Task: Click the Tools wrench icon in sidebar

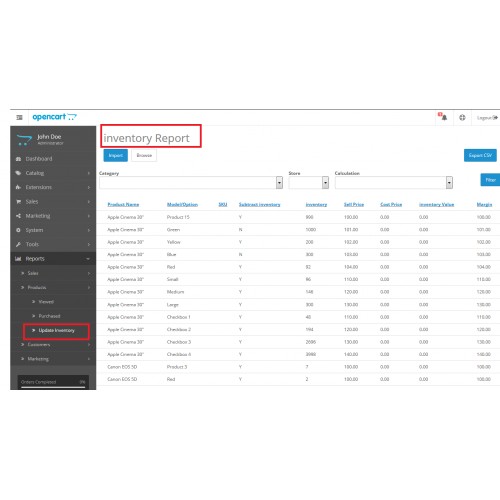Action: coord(18,244)
